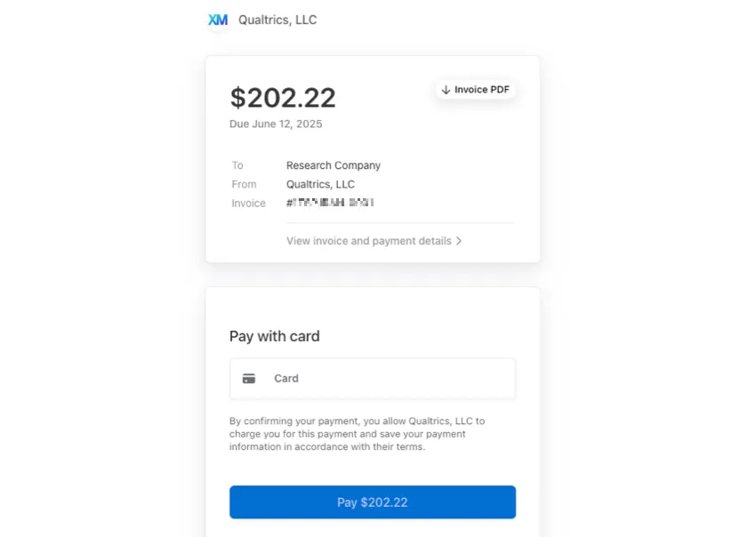The image size is (756, 537).
Task: Click the Research Company recipient name
Action: 334,165
